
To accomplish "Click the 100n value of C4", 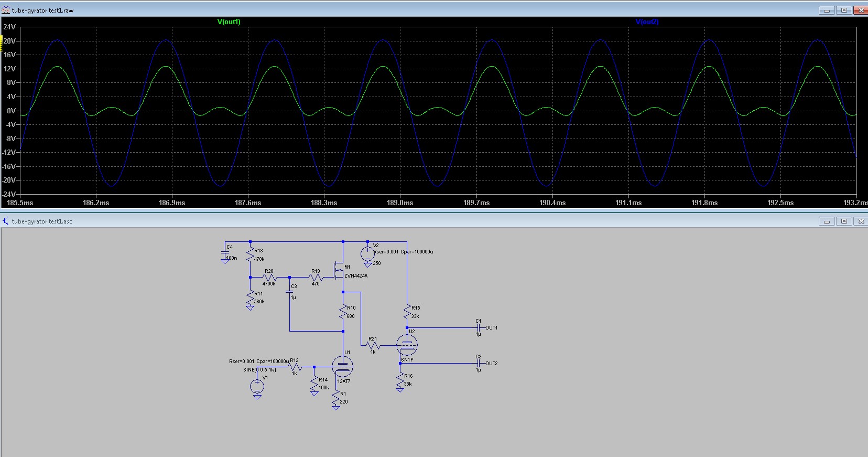I will [232, 258].
